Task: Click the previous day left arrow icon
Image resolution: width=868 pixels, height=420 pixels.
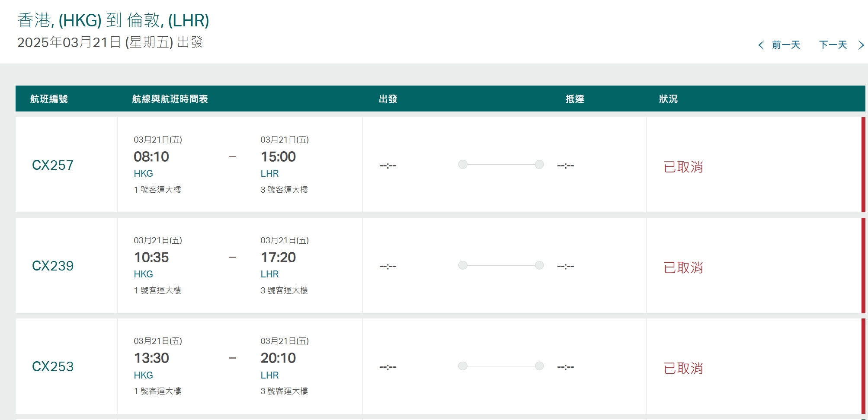Action: click(x=761, y=45)
